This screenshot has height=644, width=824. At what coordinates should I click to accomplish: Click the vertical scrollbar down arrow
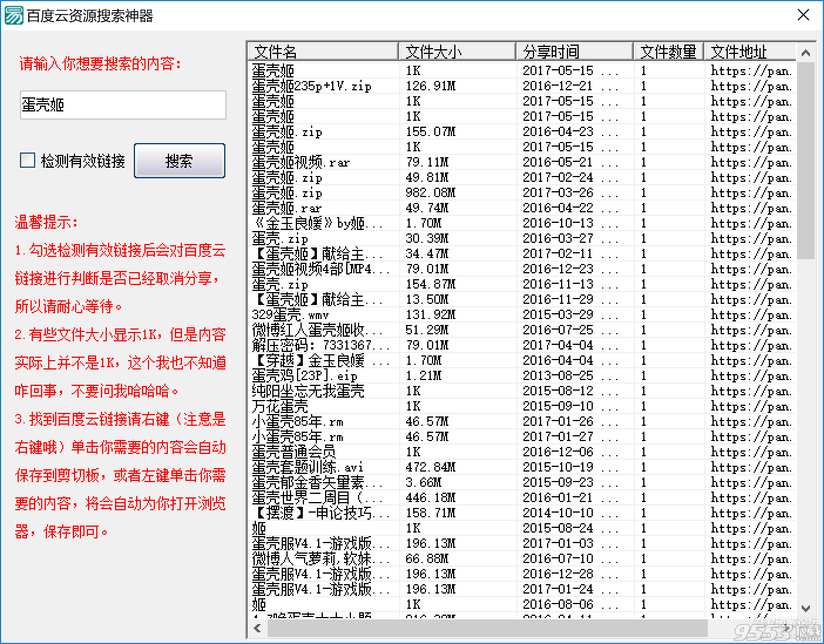click(806, 609)
